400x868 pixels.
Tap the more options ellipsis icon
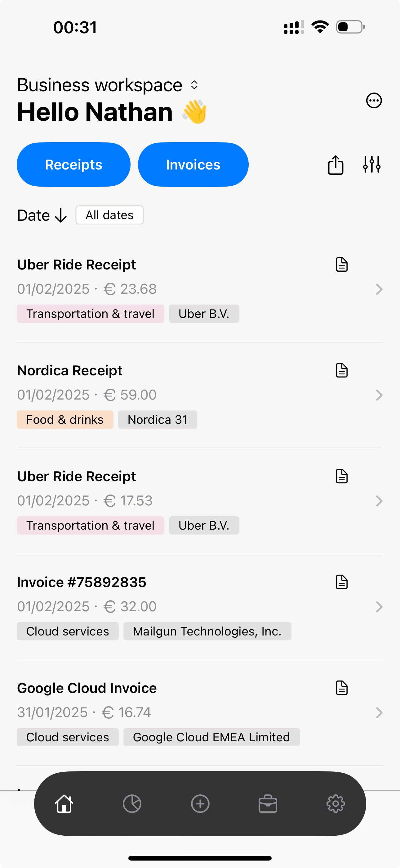click(374, 100)
